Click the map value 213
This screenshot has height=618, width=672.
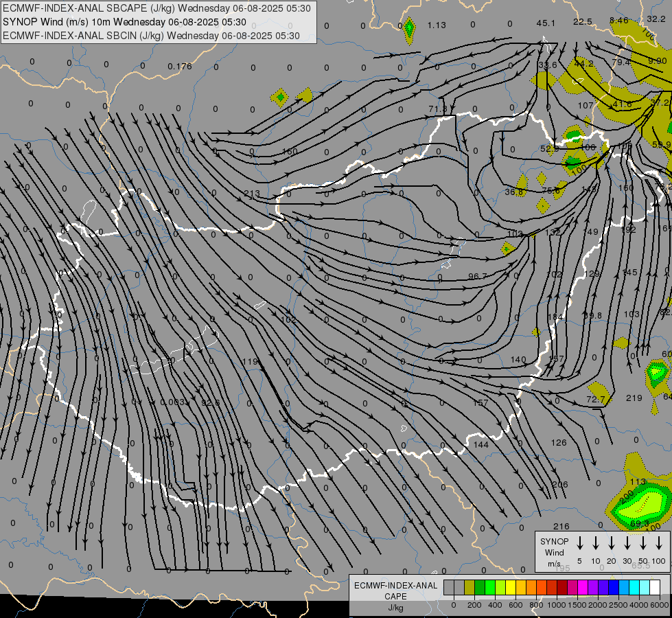[x=252, y=194]
